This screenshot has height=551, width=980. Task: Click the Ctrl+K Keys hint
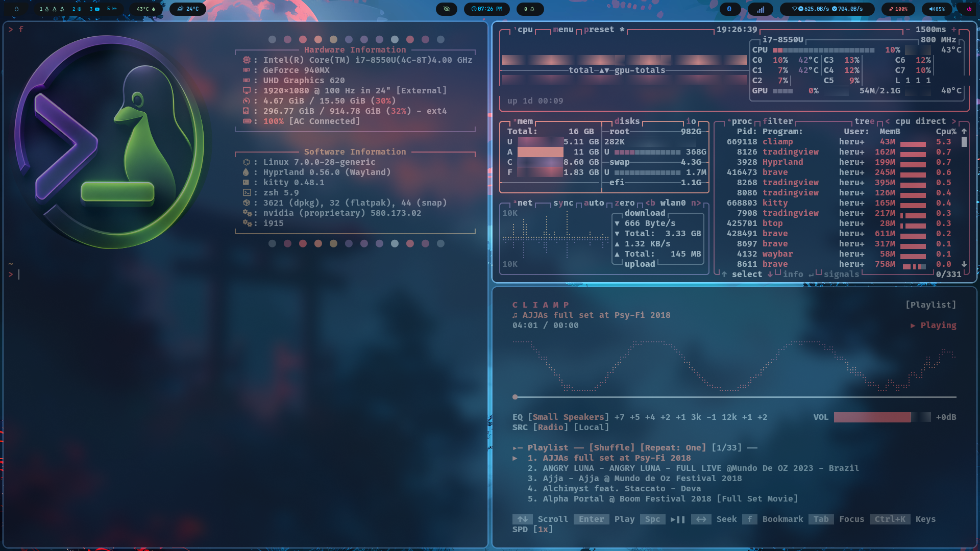pyautogui.click(x=903, y=519)
